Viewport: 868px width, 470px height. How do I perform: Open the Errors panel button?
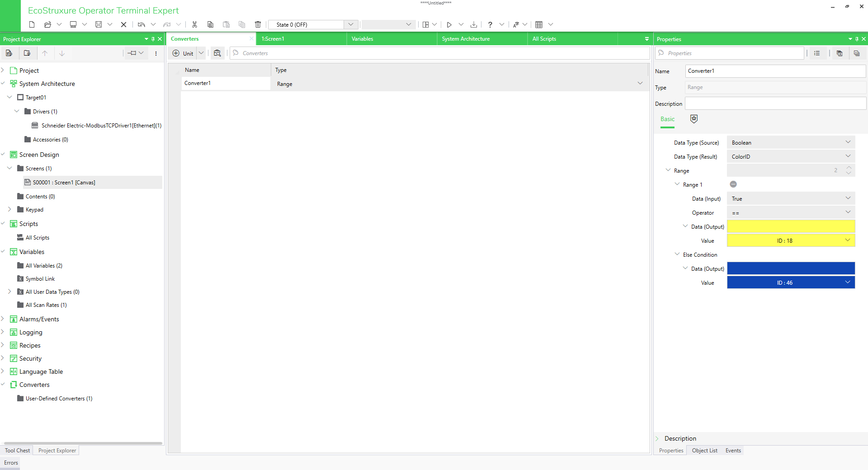(11, 463)
